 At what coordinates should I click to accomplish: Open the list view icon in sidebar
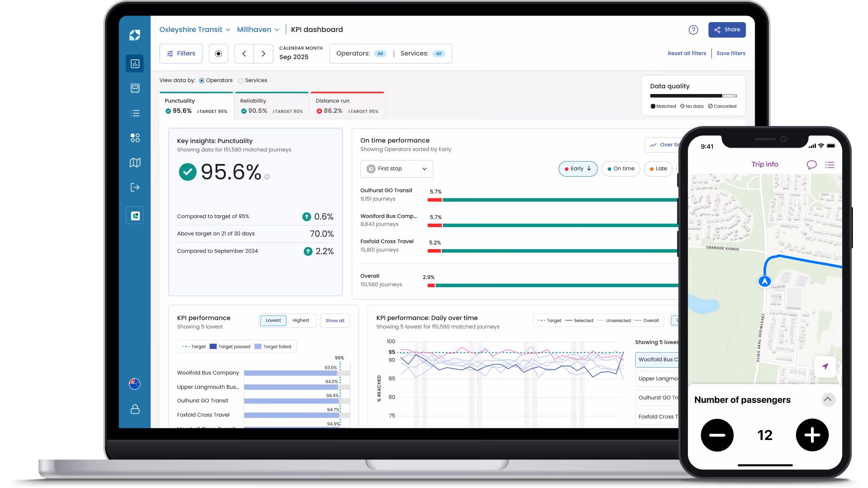135,113
